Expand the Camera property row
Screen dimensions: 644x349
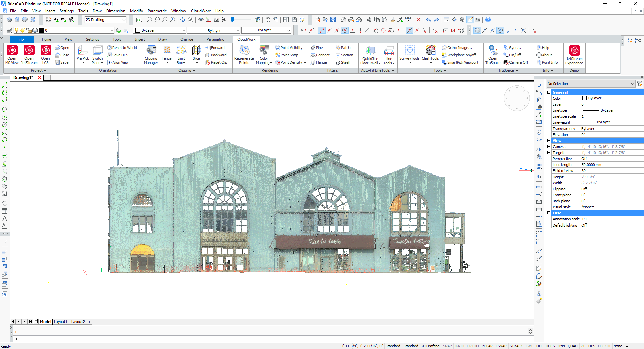click(x=549, y=147)
